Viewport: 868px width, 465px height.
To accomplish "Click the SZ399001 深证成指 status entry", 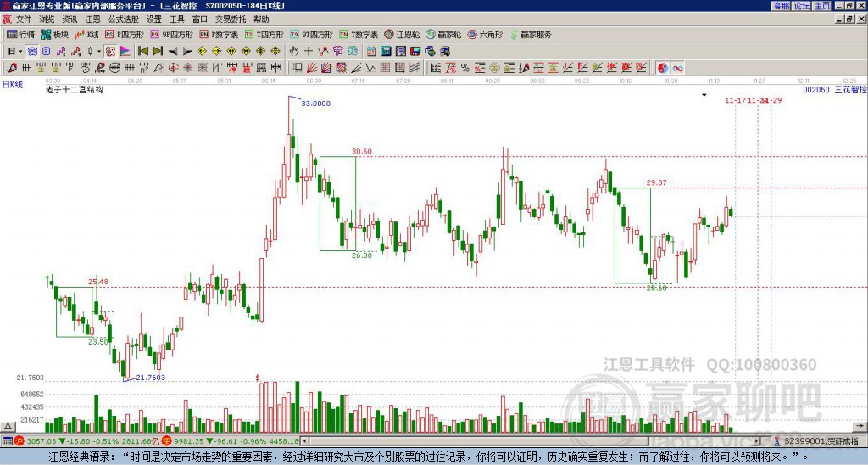I will (816, 441).
